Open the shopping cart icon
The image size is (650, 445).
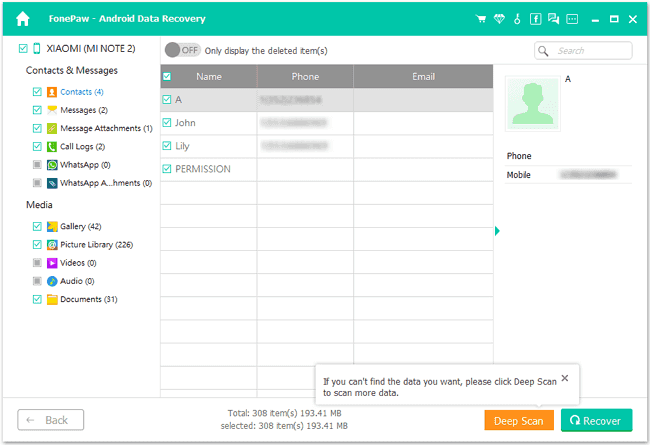click(x=481, y=19)
